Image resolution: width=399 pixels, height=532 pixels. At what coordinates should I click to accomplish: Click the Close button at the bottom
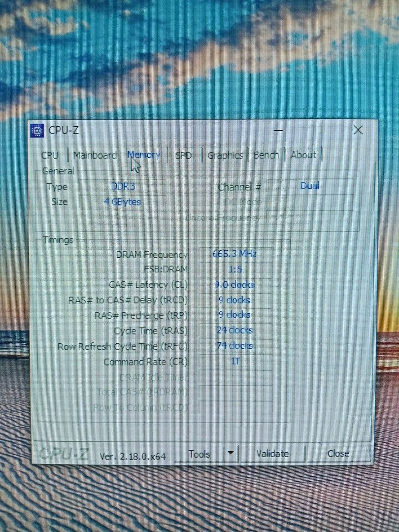tap(338, 454)
